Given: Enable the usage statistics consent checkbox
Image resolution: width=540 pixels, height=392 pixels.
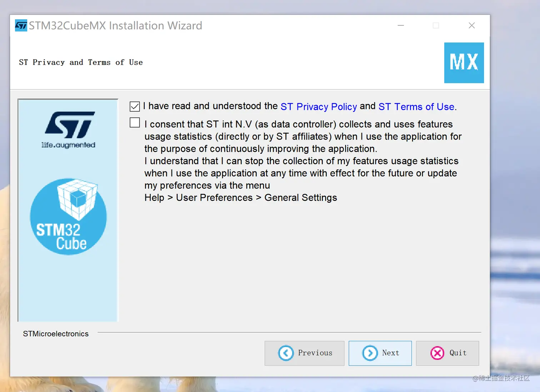Looking at the screenshot, I should [135, 123].
